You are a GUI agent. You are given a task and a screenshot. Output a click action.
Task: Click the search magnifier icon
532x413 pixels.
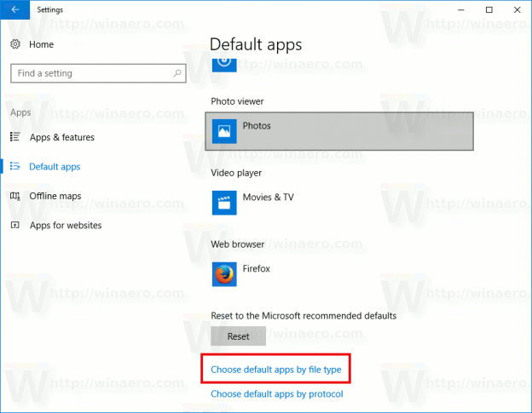click(x=177, y=73)
